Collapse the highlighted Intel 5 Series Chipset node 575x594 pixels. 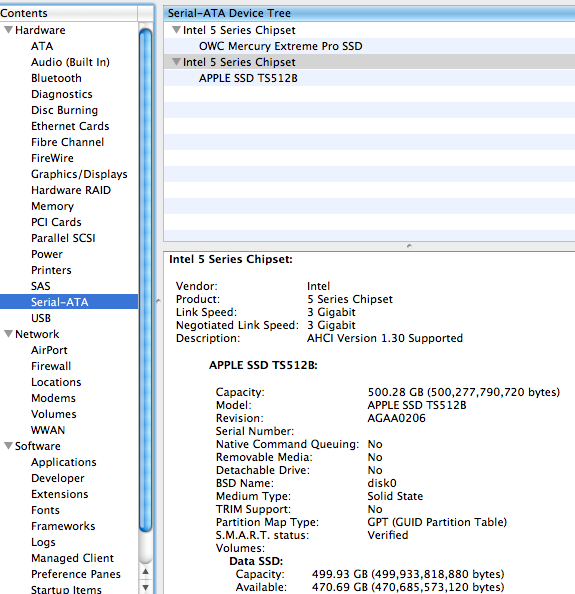(x=176, y=61)
